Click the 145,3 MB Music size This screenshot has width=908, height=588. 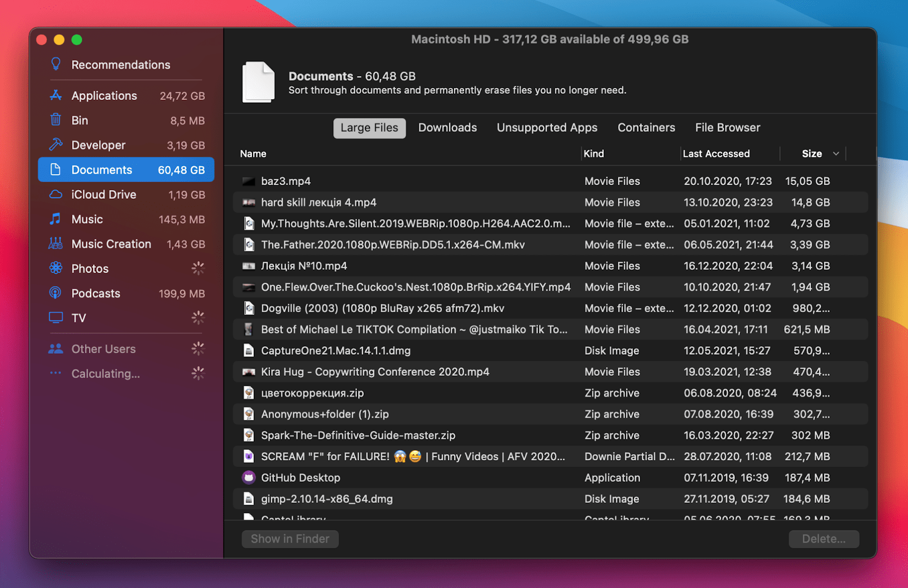(182, 220)
